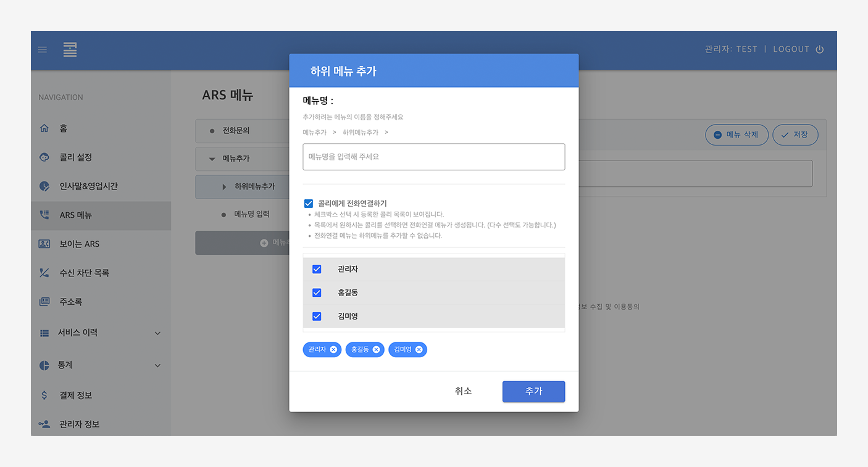Open 결제 정보 in the navigation
The width and height of the screenshot is (868, 467).
(x=101, y=395)
